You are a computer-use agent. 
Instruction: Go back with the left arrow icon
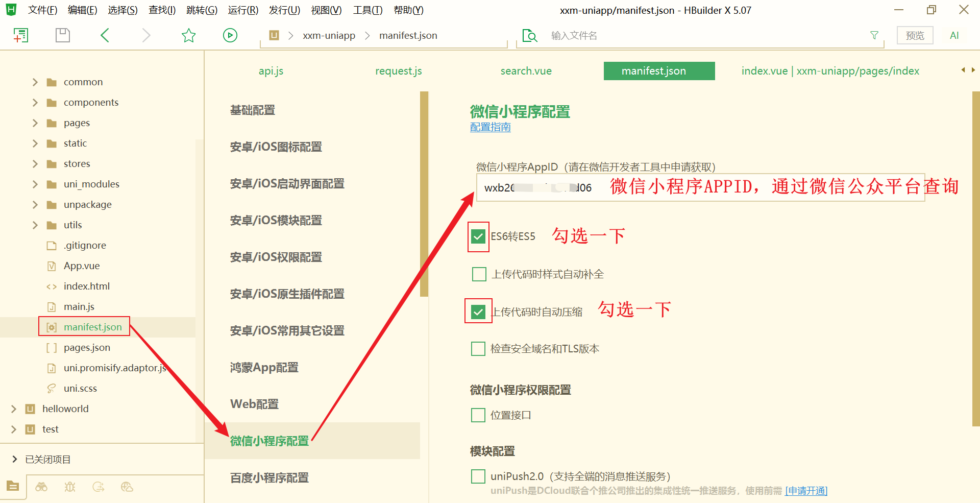pyautogui.click(x=105, y=35)
